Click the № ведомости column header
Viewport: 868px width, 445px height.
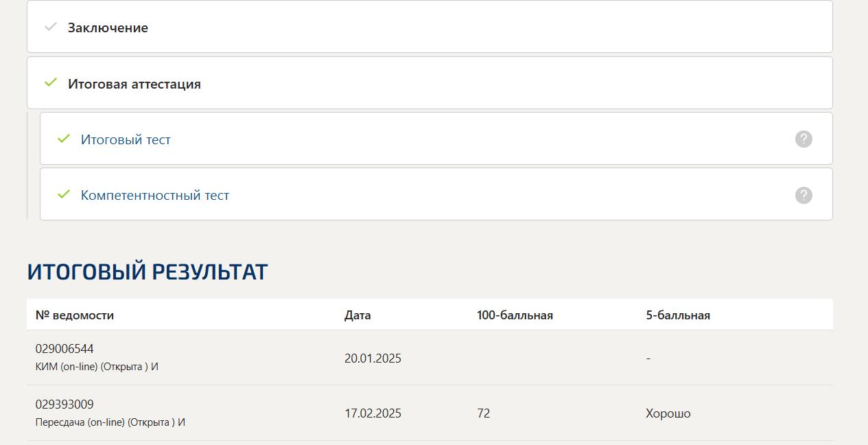click(x=75, y=315)
